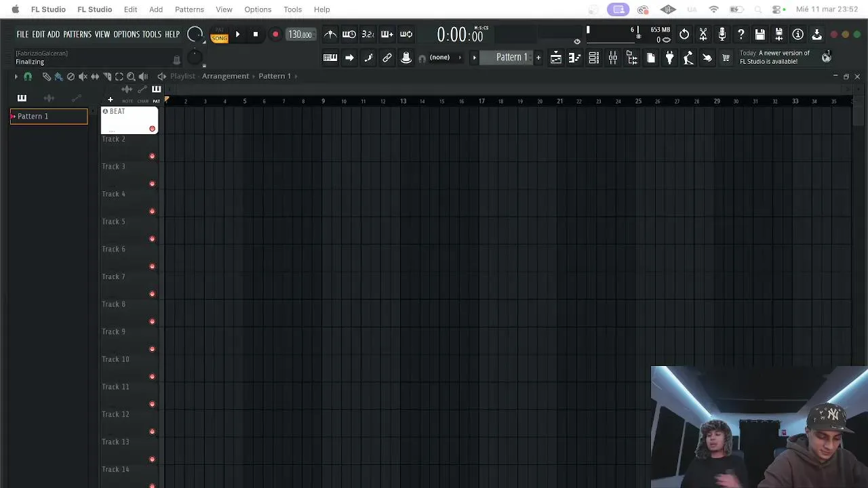This screenshot has width=868, height=488.
Task: Open the content library cart icon
Action: pyautogui.click(x=726, y=58)
